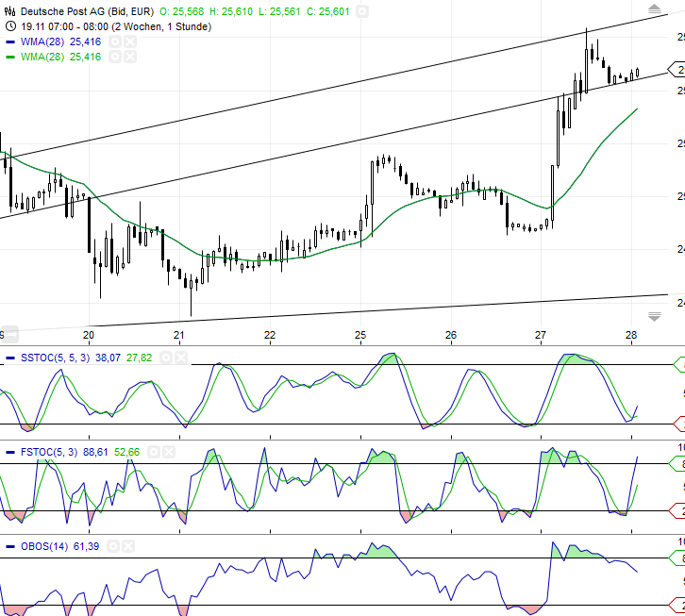Click the low value L: 25,561
Viewport: 685px width, 616px height.
tap(279, 11)
